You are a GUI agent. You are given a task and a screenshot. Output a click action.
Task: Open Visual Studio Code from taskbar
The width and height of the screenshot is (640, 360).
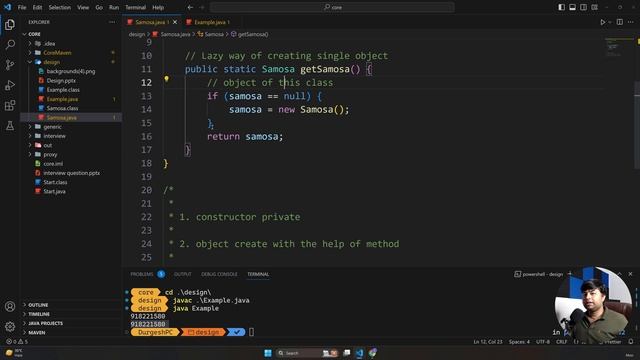[x=360, y=353]
